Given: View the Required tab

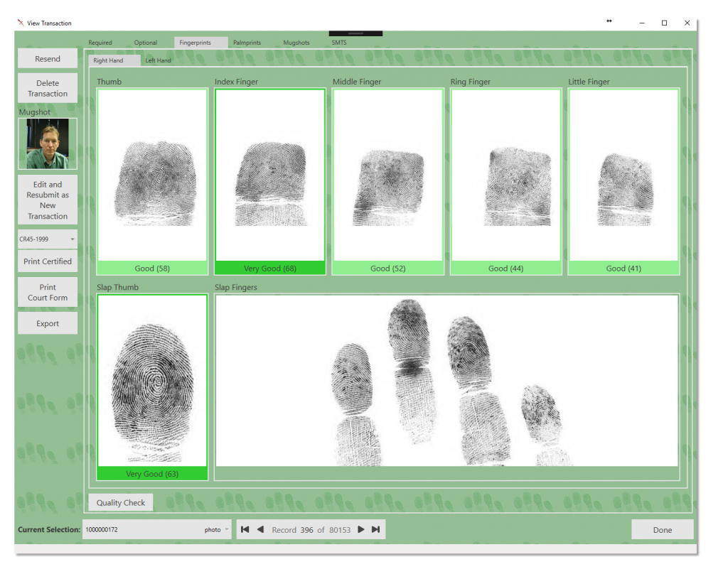Looking at the screenshot, I should click(100, 42).
